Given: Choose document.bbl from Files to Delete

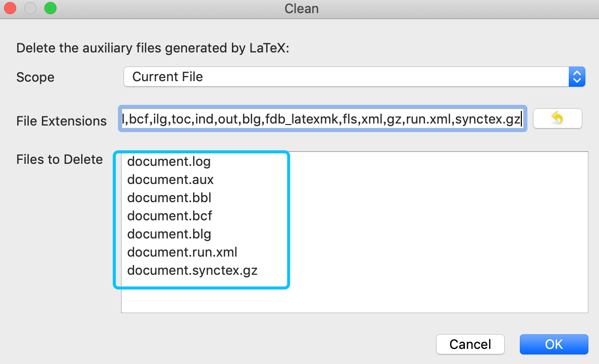Looking at the screenshot, I should coord(165,198).
